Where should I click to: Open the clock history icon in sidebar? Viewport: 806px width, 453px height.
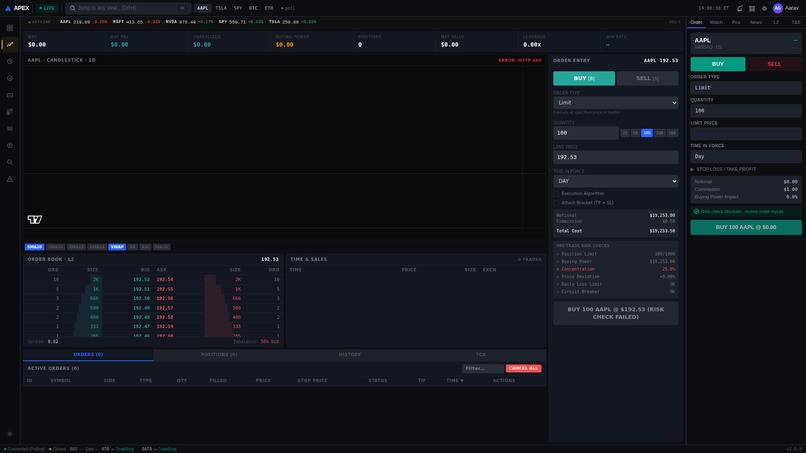pos(10,61)
